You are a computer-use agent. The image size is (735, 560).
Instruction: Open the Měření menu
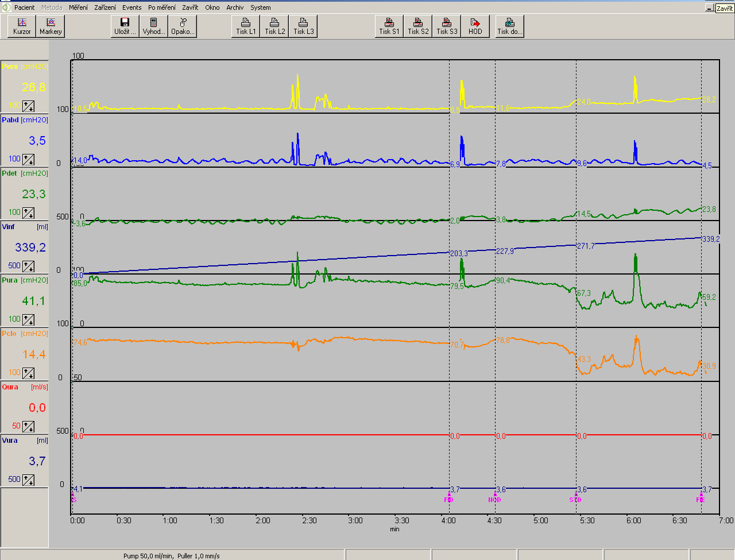click(x=78, y=7)
